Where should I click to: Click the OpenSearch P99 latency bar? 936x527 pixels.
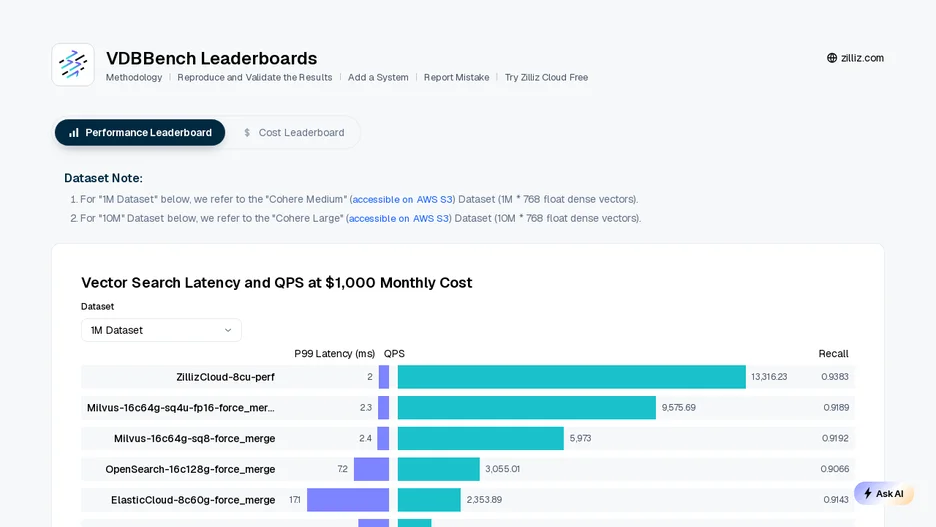click(x=371, y=469)
